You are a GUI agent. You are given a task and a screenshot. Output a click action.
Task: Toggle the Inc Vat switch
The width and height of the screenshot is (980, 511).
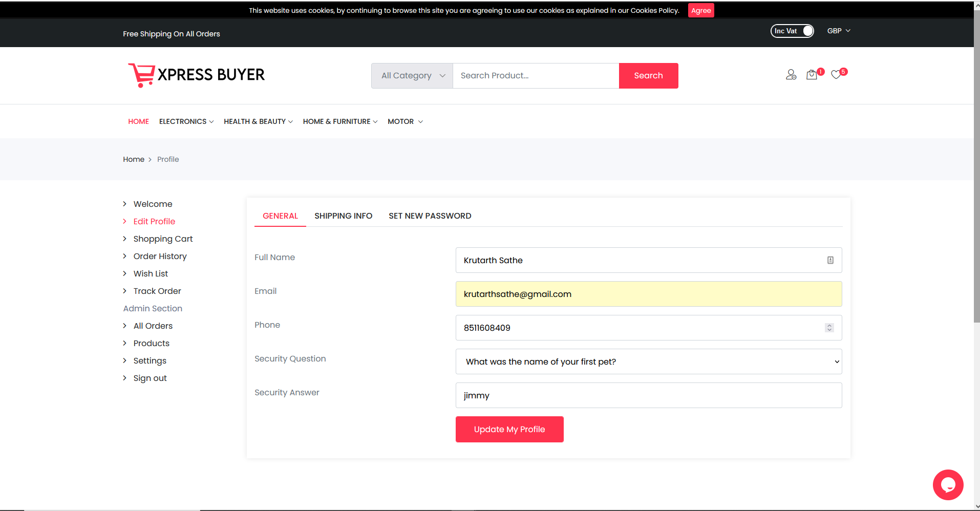[x=792, y=31]
